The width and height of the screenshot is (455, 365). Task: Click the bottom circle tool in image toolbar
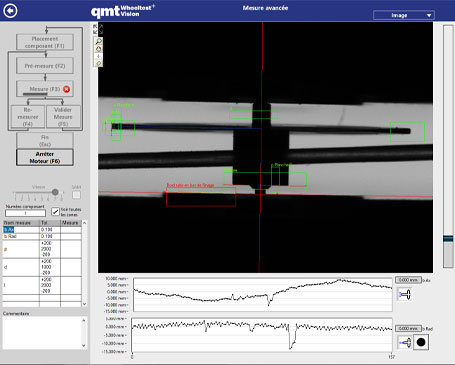point(99,63)
